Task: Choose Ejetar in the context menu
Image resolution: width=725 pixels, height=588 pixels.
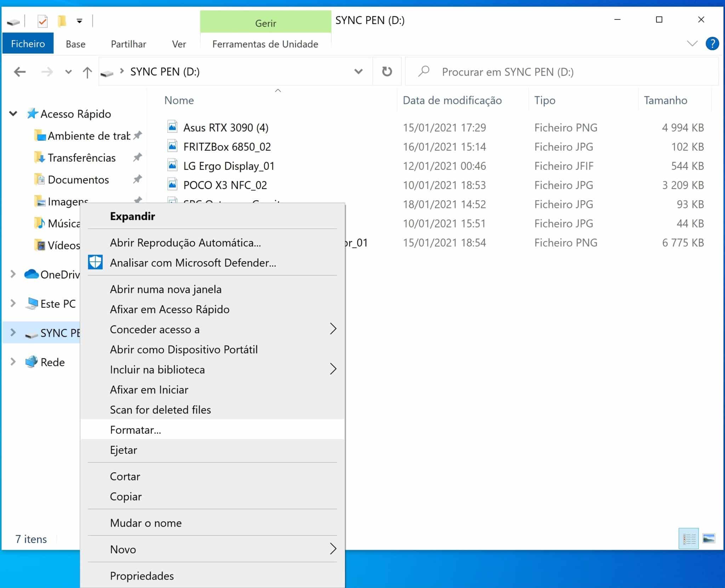Action: (x=212, y=450)
